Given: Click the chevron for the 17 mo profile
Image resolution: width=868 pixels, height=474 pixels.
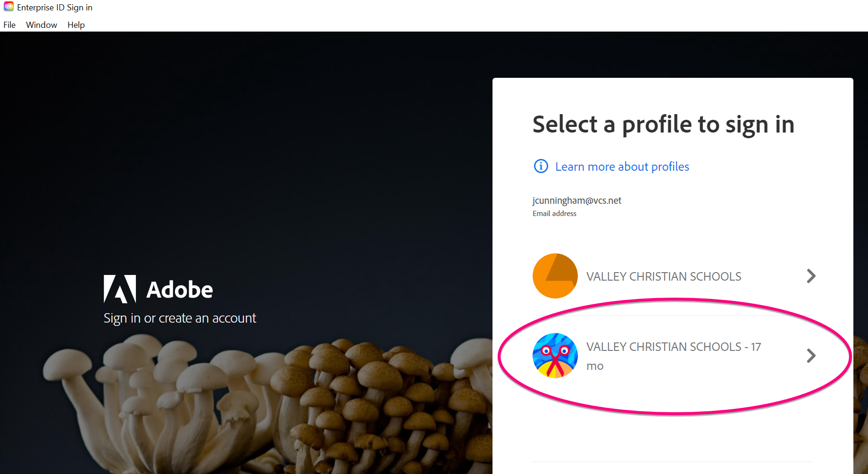Looking at the screenshot, I should point(811,356).
